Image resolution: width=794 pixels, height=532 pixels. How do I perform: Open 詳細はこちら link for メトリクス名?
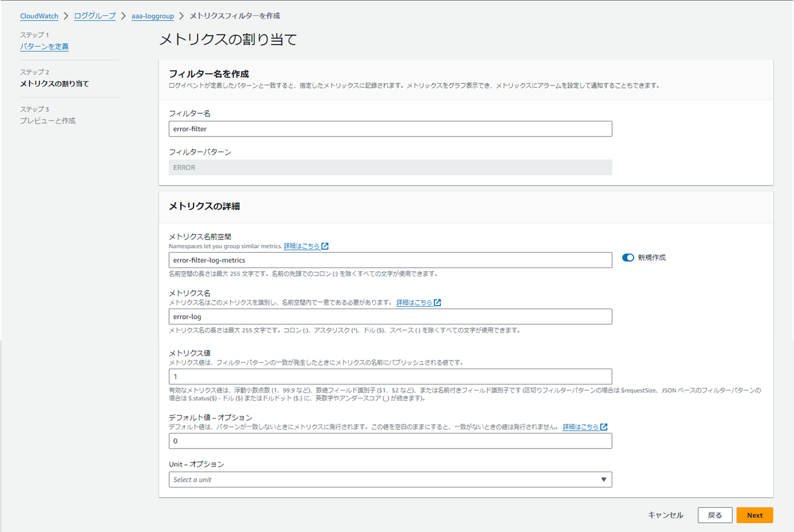point(414,303)
